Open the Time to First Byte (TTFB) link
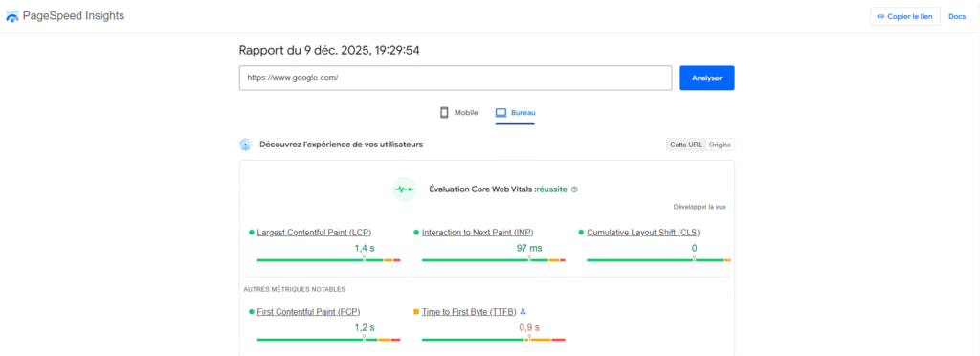This screenshot has height=356, width=980. [469, 311]
